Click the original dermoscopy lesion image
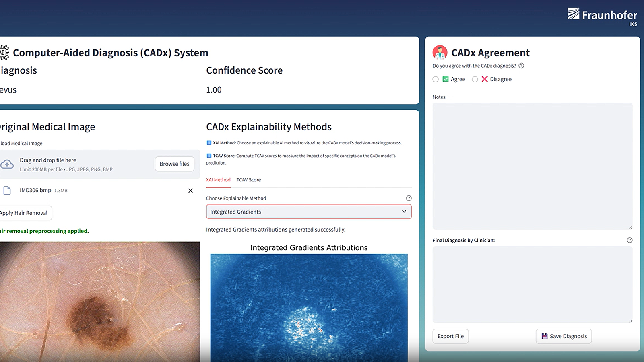 coord(100,302)
